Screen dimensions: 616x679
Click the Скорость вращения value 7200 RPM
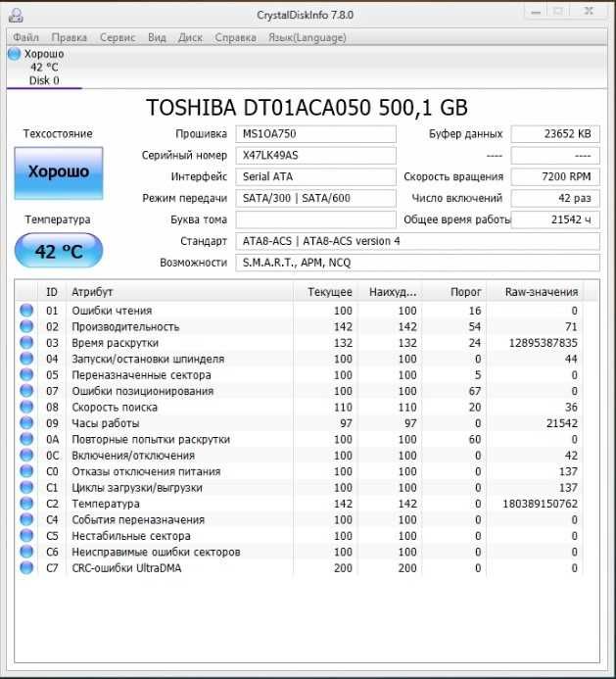click(555, 176)
